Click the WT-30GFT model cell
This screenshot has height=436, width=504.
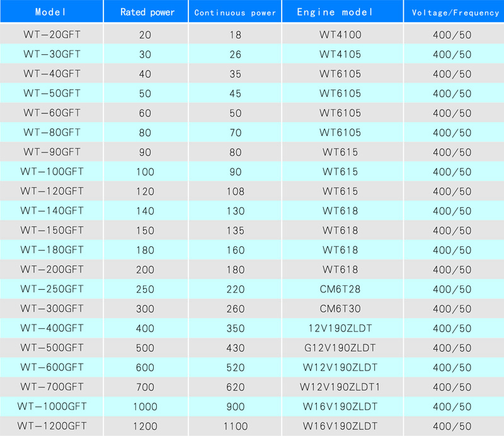point(52,54)
